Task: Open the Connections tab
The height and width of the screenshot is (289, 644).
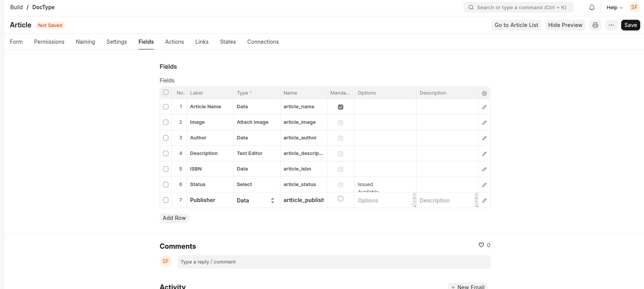Action: (x=263, y=42)
